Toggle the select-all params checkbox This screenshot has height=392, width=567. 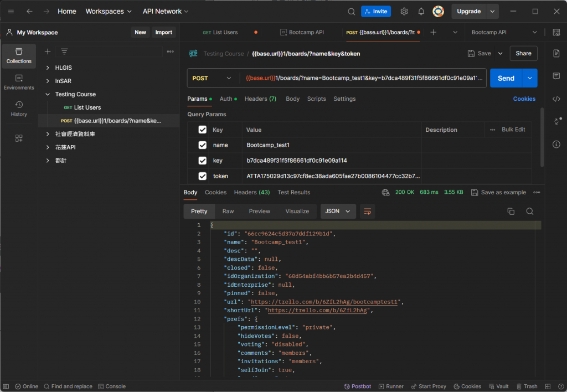pos(203,130)
